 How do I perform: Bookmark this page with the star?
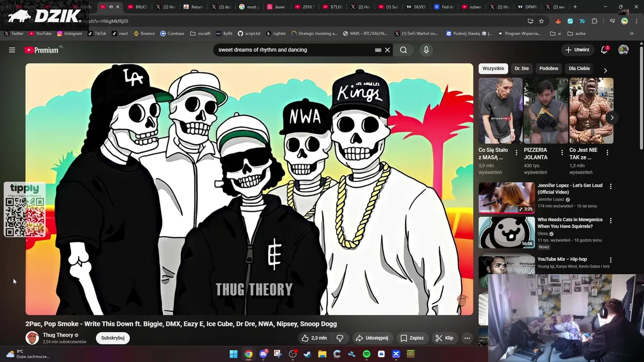(x=541, y=21)
